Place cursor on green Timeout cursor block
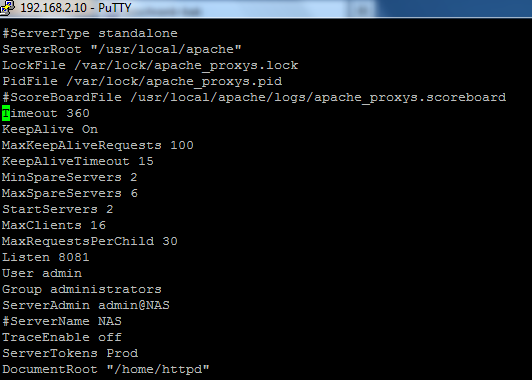This screenshot has height=380, width=532. pyautogui.click(x=6, y=113)
